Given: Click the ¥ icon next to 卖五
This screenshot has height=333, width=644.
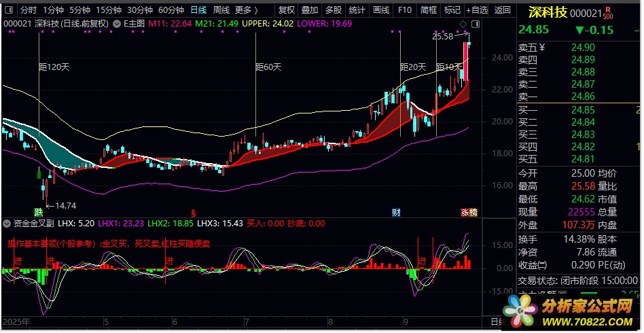Looking at the screenshot, I should click(x=542, y=48).
